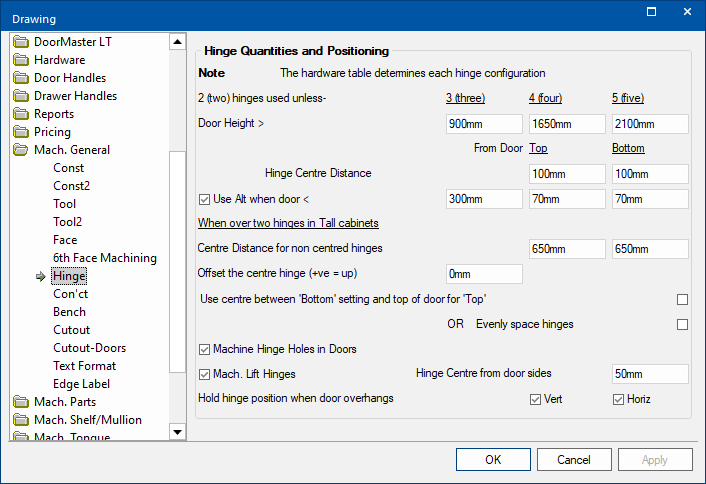The height and width of the screenshot is (484, 706).
Task: Select the Const2 tree item
Action: coord(72,186)
